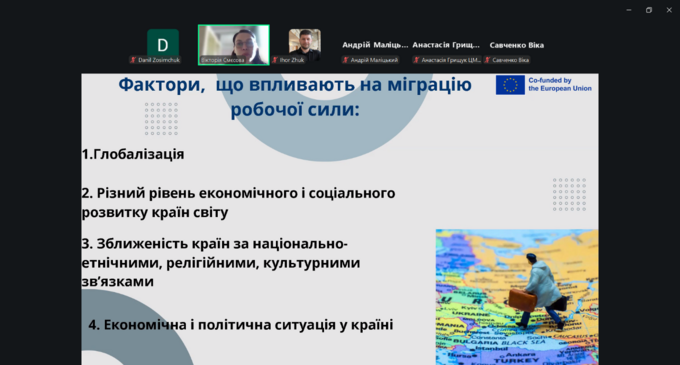Click 'Co-funded by the European Union' text
This screenshot has height=365, width=680.
point(560,85)
